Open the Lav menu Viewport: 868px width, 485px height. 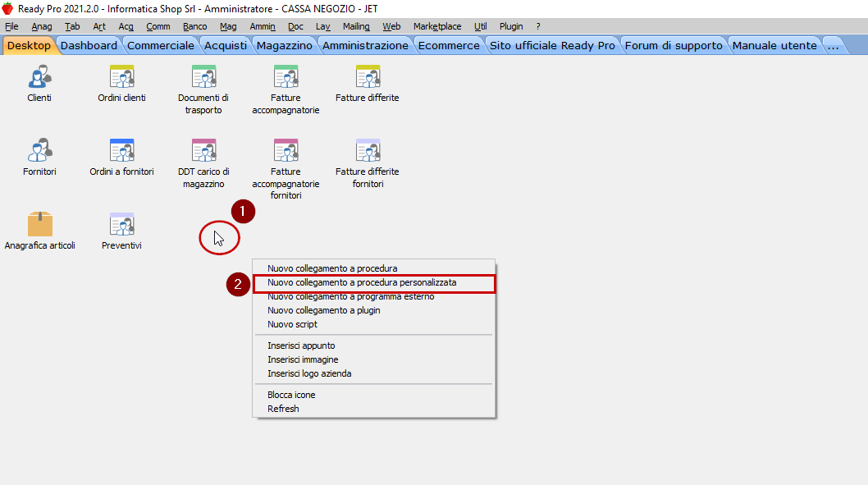pyautogui.click(x=322, y=26)
